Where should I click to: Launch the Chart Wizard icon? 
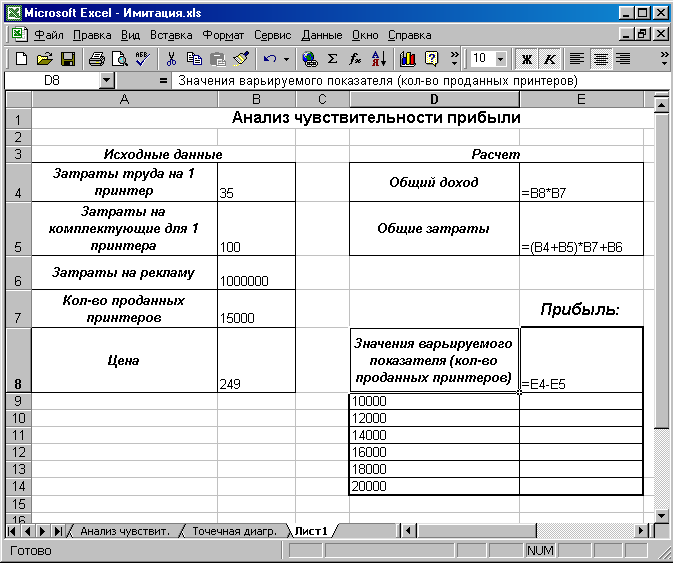(407, 59)
